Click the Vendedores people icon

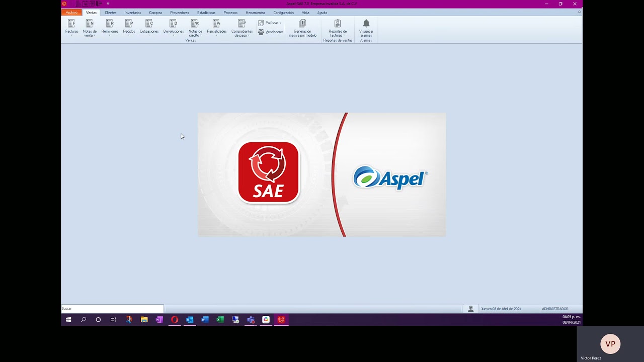coord(261,32)
